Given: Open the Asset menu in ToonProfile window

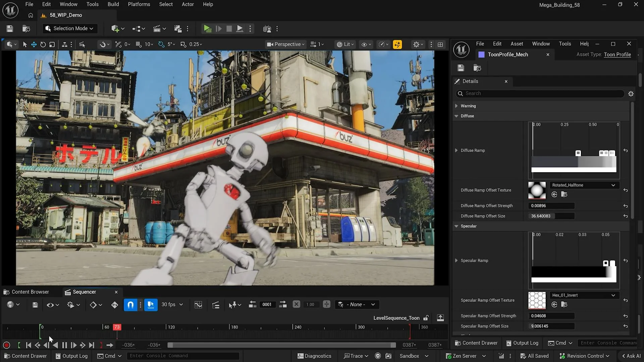Looking at the screenshot, I should pos(517,44).
